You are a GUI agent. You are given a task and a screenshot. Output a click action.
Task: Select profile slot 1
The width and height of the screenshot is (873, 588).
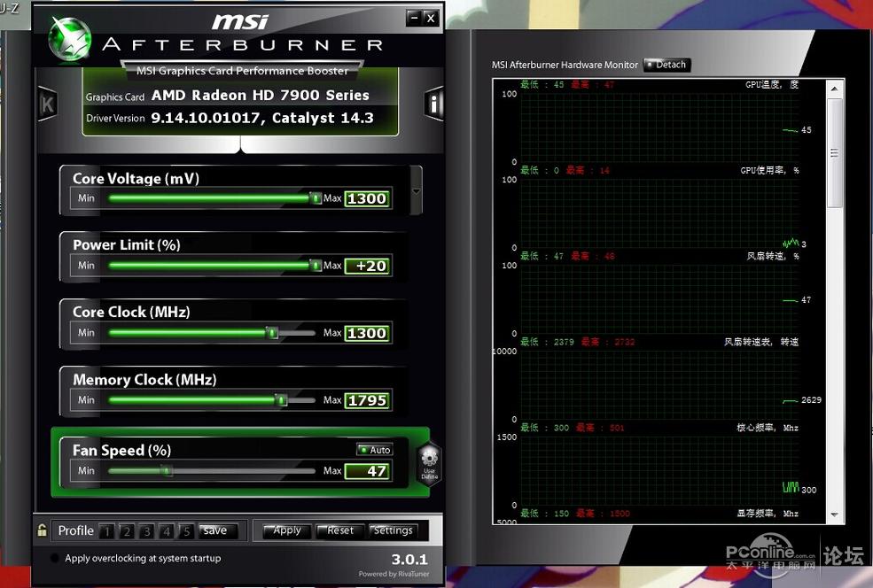(x=107, y=532)
